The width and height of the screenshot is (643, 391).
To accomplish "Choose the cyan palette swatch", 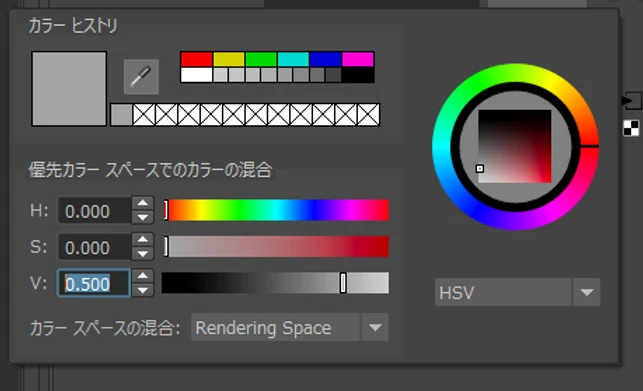I will click(293, 59).
